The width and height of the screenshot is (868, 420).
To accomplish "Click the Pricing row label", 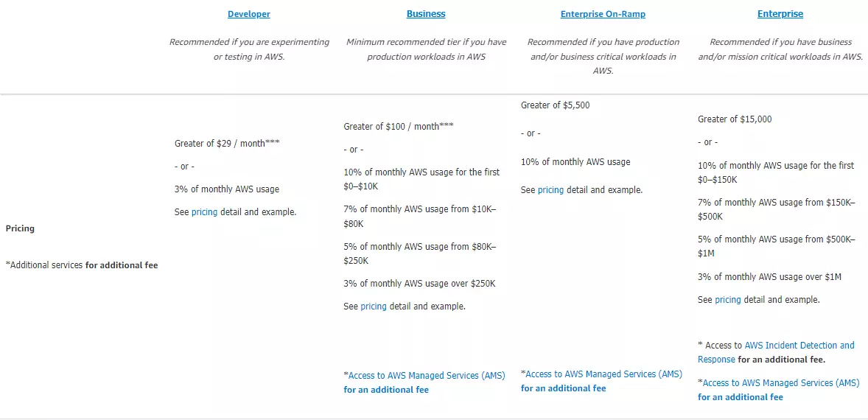I will coord(20,228).
